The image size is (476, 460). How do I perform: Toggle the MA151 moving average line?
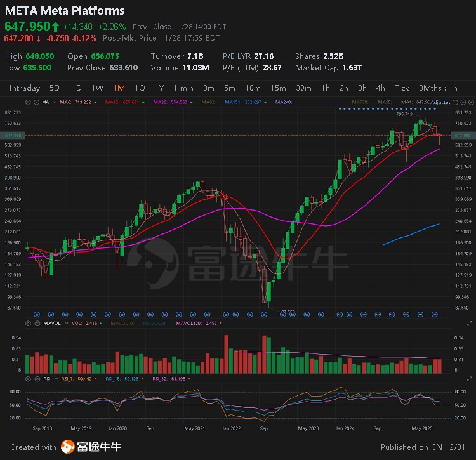click(232, 102)
